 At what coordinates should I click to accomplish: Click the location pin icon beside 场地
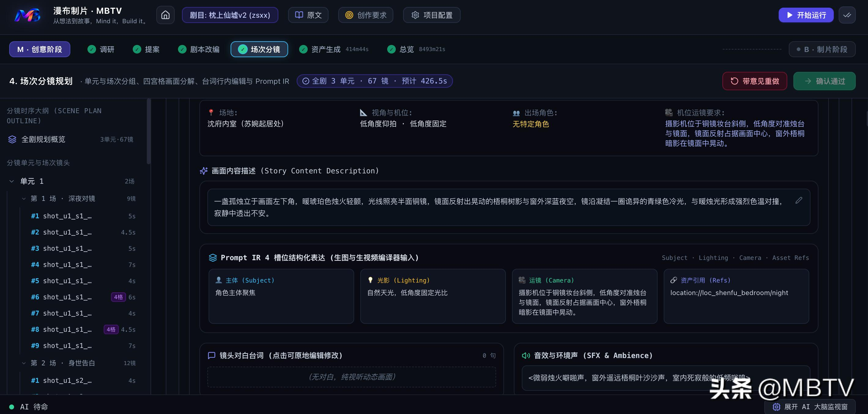(x=211, y=112)
